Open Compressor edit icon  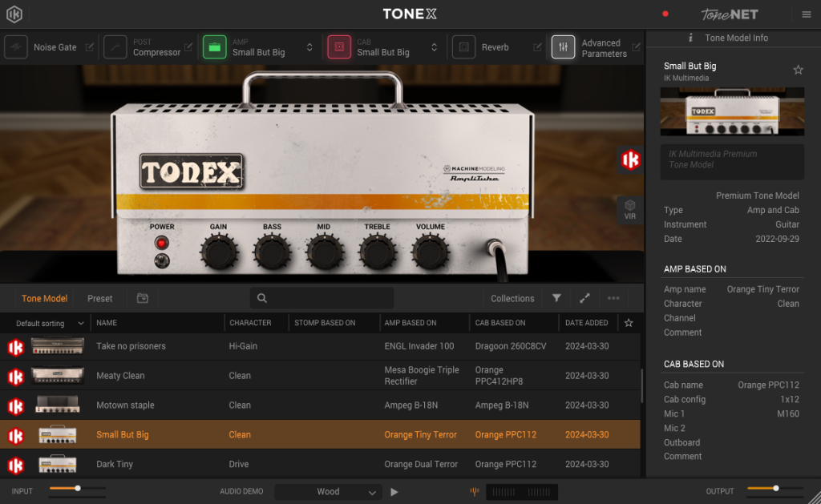point(188,47)
